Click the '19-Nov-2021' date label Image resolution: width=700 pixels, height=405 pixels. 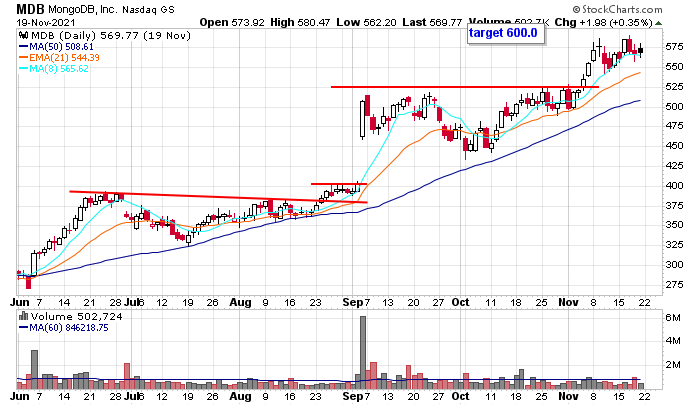pos(46,22)
